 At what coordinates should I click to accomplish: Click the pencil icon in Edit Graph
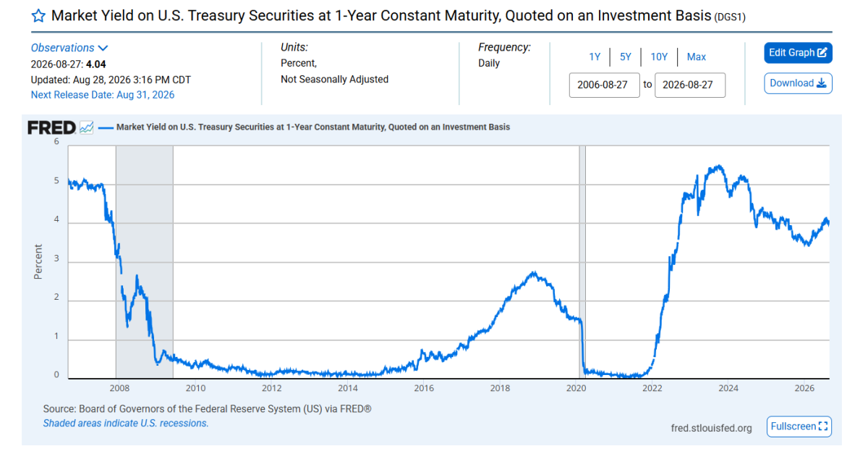pos(822,53)
